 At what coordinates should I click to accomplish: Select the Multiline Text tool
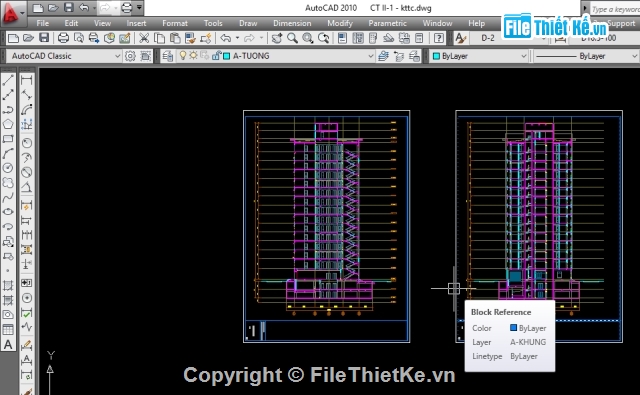pos(8,345)
